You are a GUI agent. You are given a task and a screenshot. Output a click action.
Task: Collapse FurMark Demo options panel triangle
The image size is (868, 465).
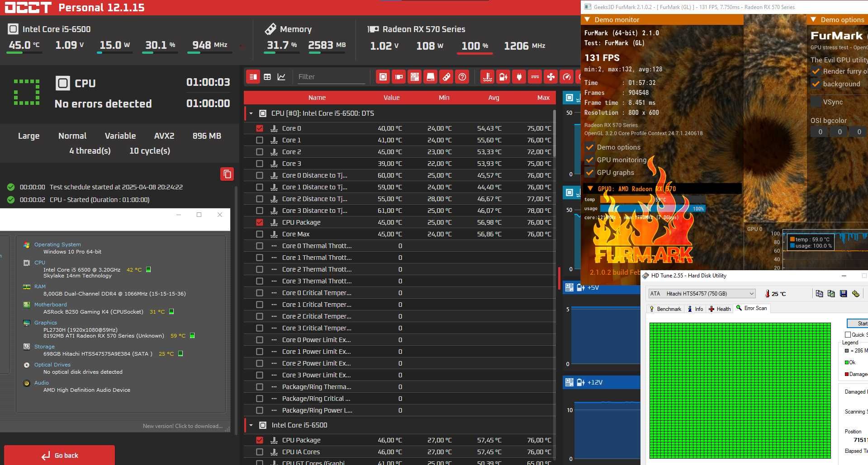(813, 20)
